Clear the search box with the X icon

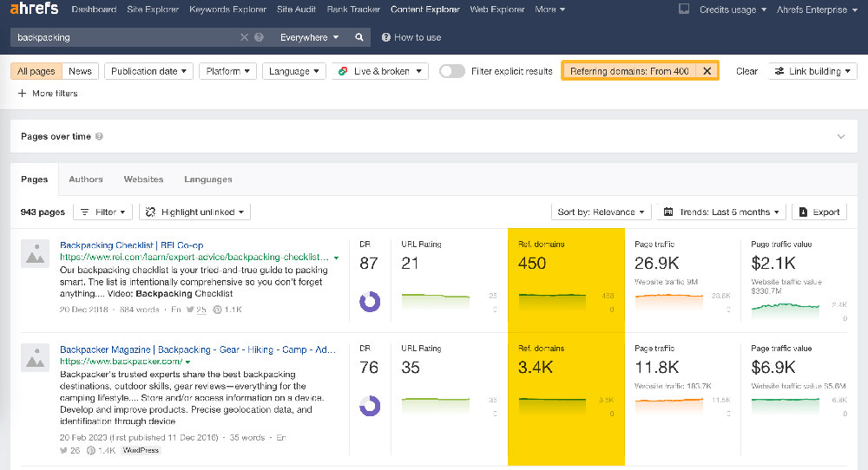(x=244, y=37)
